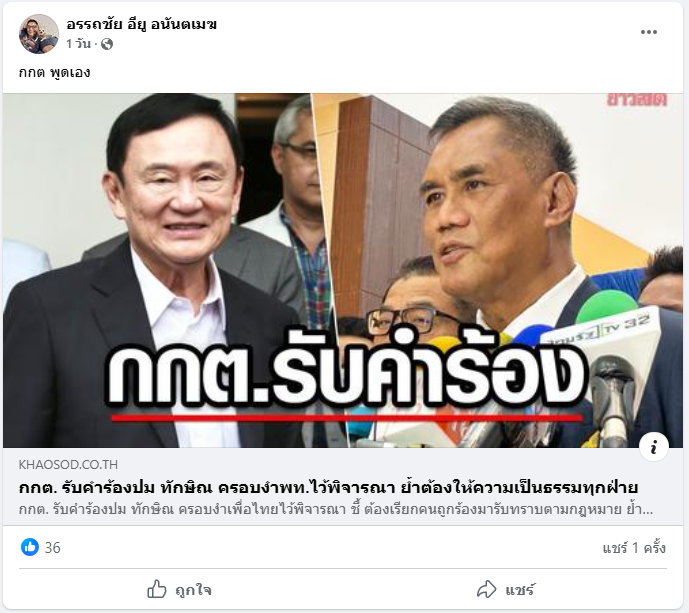
Task: Open the three-dot post options menu
Action: [649, 32]
